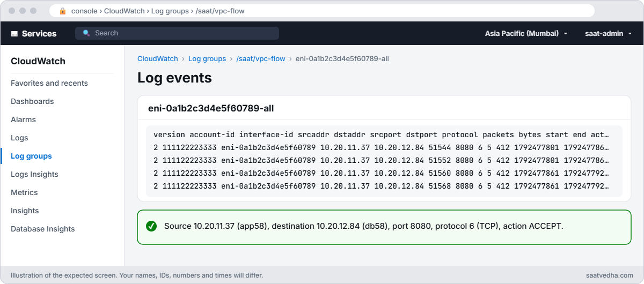The image size is (644, 284).
Task: Select the log row with srcport 51552
Action: (381, 160)
